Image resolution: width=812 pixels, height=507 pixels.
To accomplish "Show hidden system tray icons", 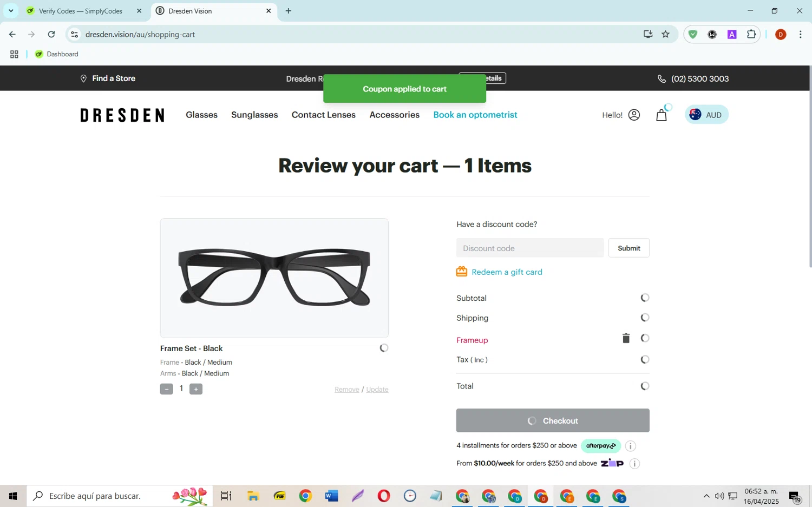I will tap(706, 496).
